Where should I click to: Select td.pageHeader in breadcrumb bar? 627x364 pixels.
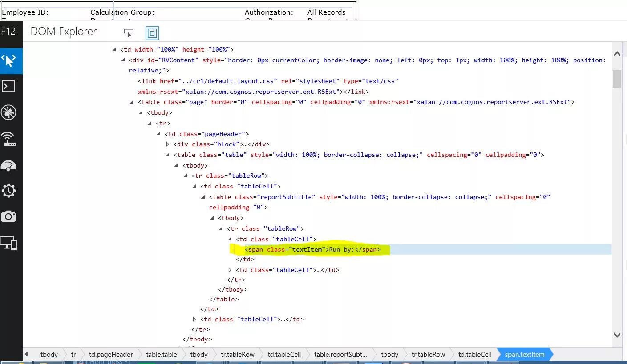click(x=111, y=355)
